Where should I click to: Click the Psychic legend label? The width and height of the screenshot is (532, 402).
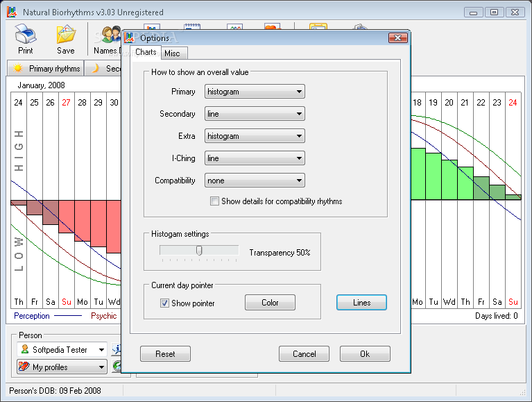[104, 316]
